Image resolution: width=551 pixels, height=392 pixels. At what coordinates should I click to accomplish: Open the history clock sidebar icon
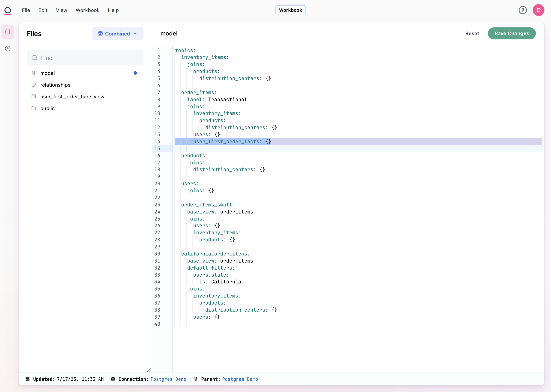click(8, 49)
